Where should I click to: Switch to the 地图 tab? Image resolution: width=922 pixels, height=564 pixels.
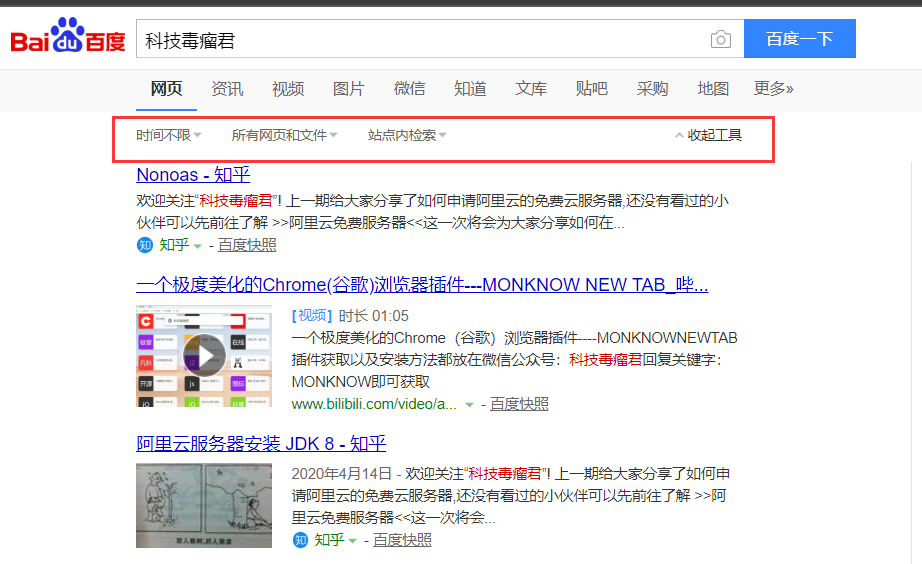[x=713, y=89]
